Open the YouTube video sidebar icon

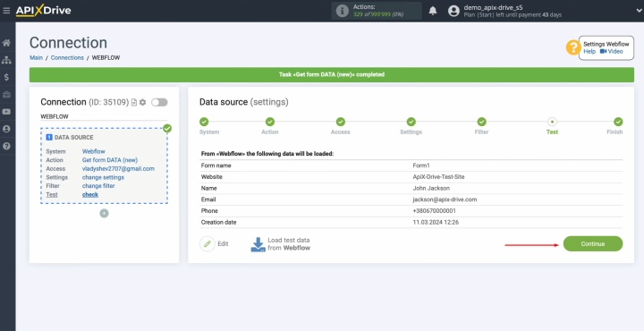tap(6, 112)
